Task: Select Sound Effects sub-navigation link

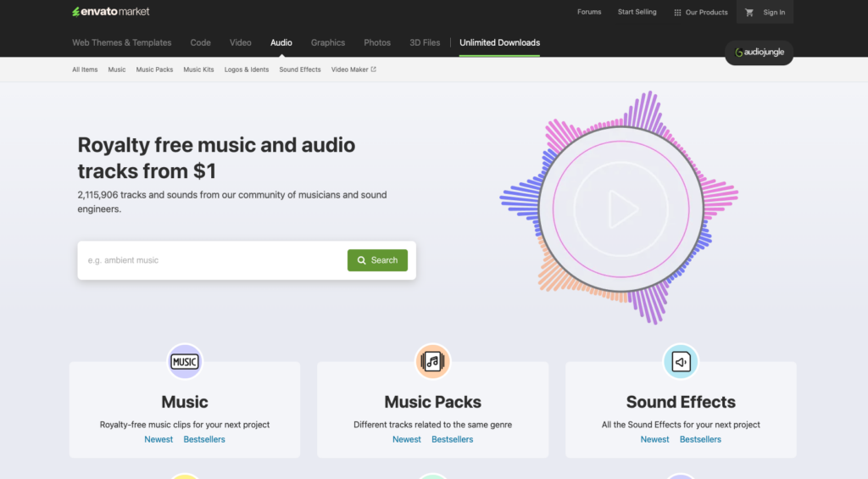Action: [x=300, y=70]
